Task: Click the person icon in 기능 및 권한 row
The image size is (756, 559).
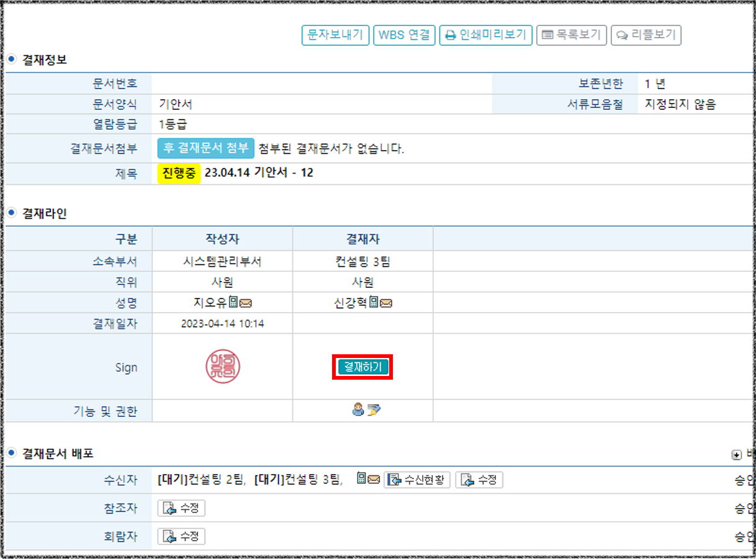Action: pos(358,409)
